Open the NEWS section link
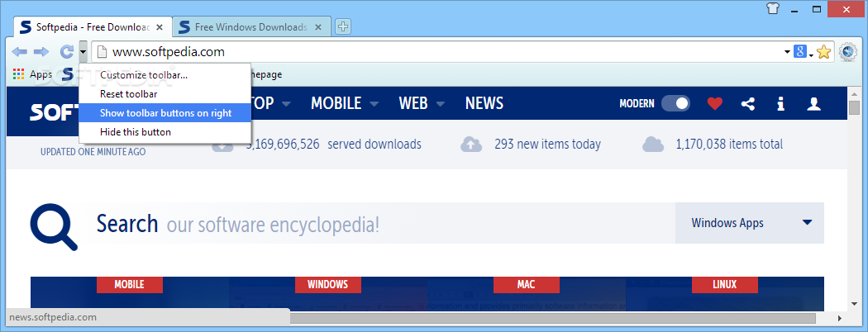Screen dimensions: 868x332 [x=484, y=103]
